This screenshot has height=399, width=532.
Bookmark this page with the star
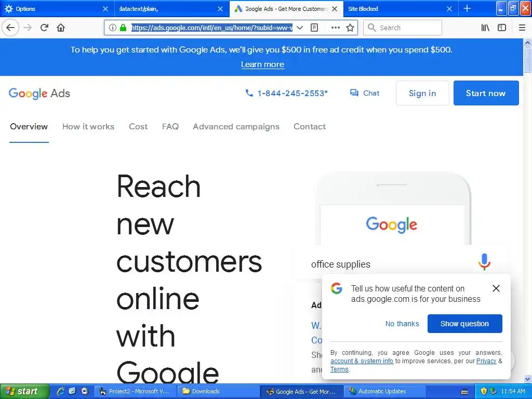pos(350,28)
